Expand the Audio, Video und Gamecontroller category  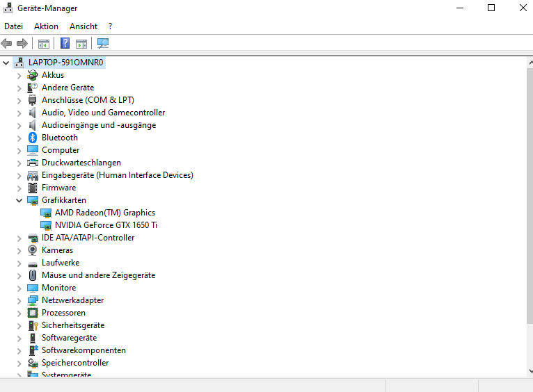click(19, 113)
